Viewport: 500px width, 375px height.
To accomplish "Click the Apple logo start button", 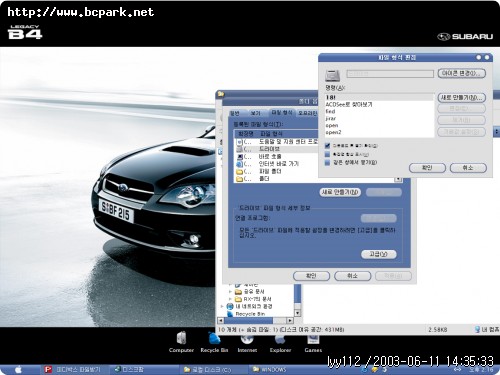I will 18,369.
